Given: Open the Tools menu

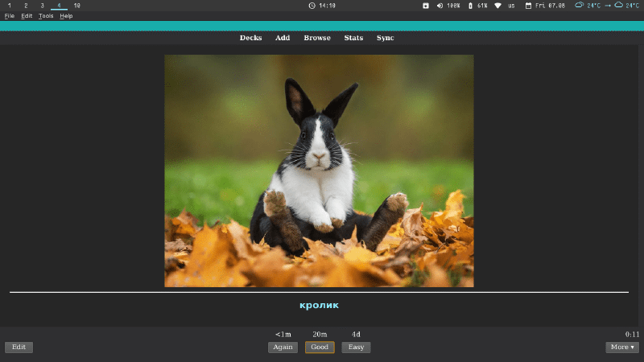Looking at the screenshot, I should click(x=46, y=16).
